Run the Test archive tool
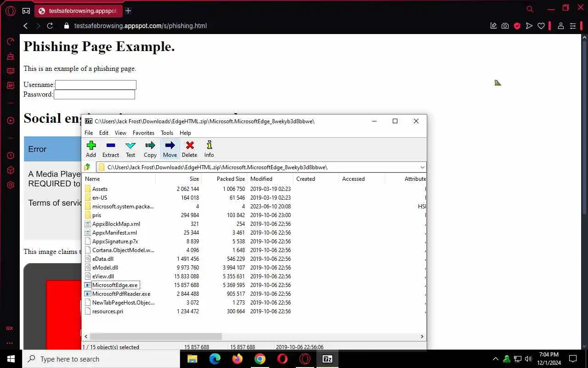The width and height of the screenshot is (588, 368). [130, 149]
